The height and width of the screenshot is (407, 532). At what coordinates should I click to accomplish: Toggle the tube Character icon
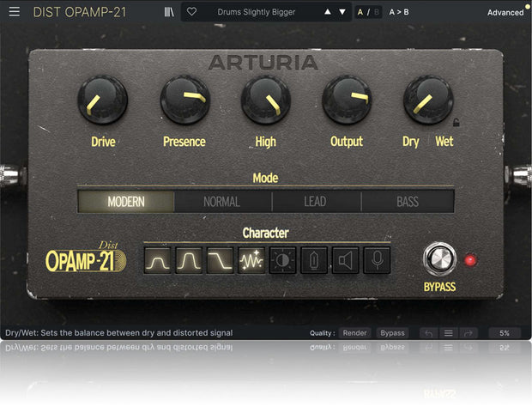coord(314,260)
